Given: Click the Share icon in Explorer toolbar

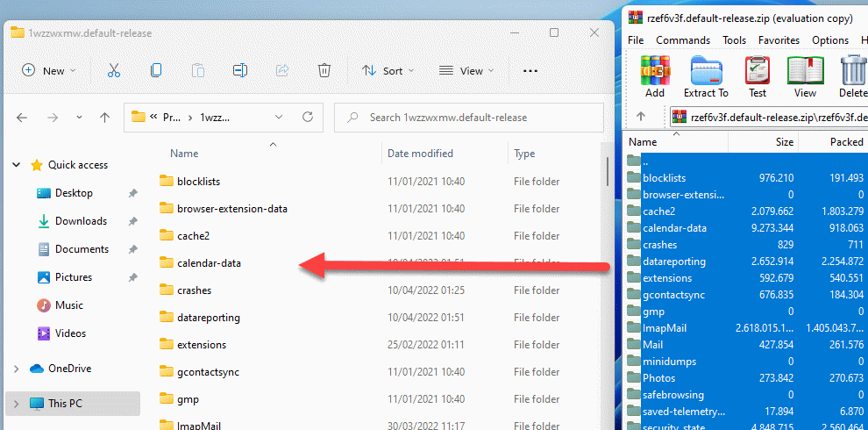Looking at the screenshot, I should pyautogui.click(x=282, y=70).
